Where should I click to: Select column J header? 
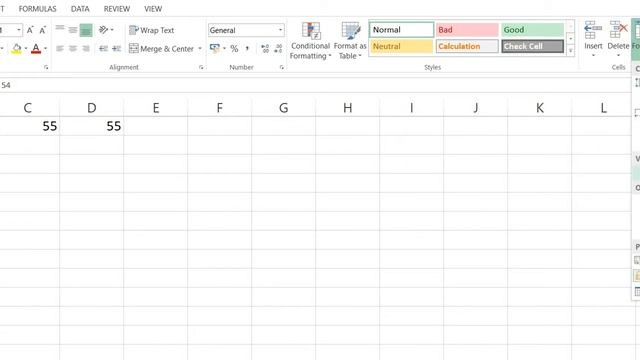[x=476, y=108]
